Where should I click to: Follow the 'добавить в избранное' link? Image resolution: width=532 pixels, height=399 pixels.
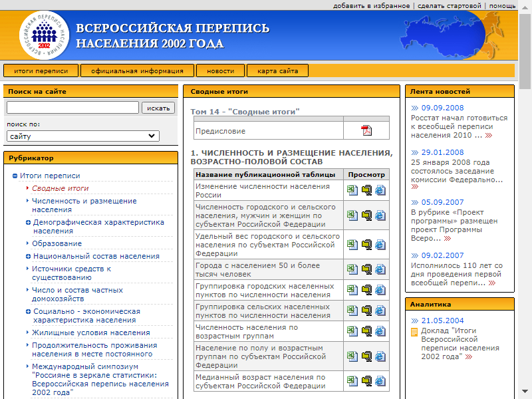coord(371,5)
